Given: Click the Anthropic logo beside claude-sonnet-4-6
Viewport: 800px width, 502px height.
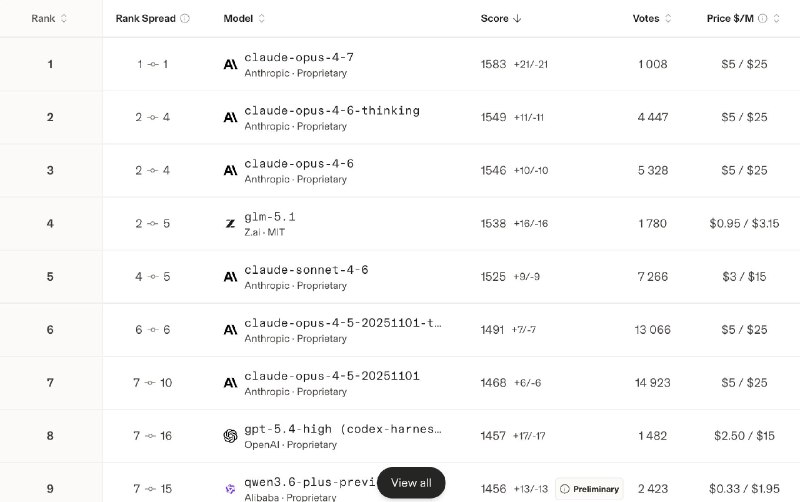Looking at the screenshot, I should pyautogui.click(x=231, y=276).
